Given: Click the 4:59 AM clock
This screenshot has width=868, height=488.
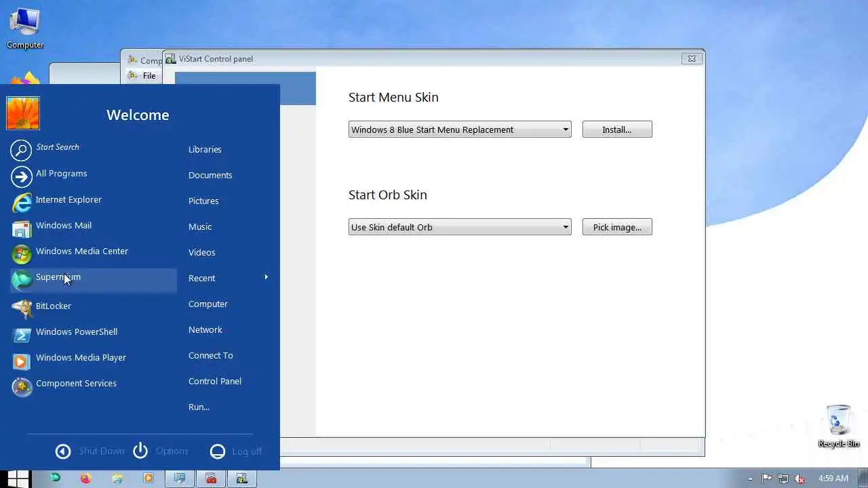Looking at the screenshot, I should click(x=833, y=479).
